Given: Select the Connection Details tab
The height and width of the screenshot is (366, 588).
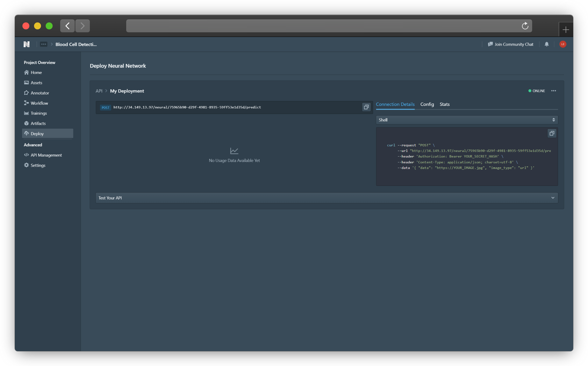Looking at the screenshot, I should pyautogui.click(x=395, y=104).
